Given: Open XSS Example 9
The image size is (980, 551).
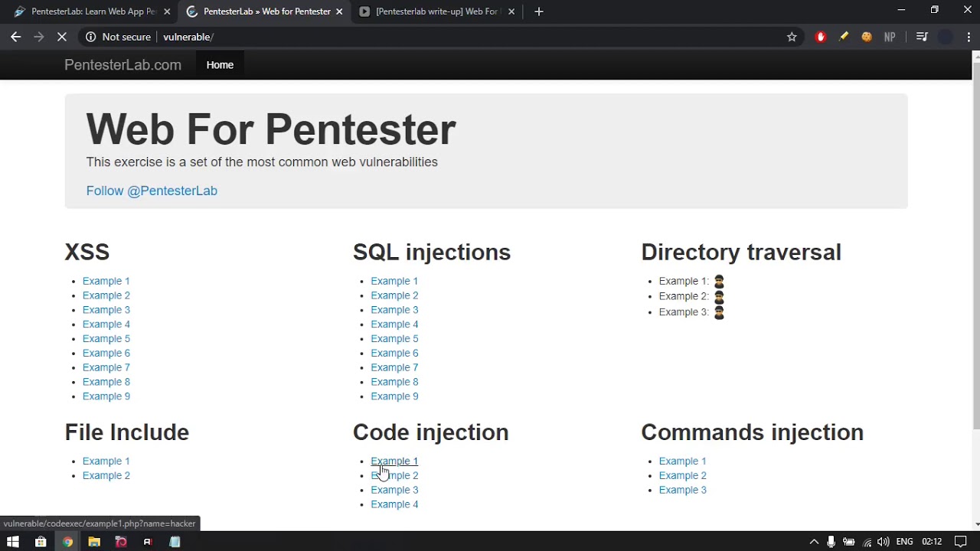Looking at the screenshot, I should (106, 396).
